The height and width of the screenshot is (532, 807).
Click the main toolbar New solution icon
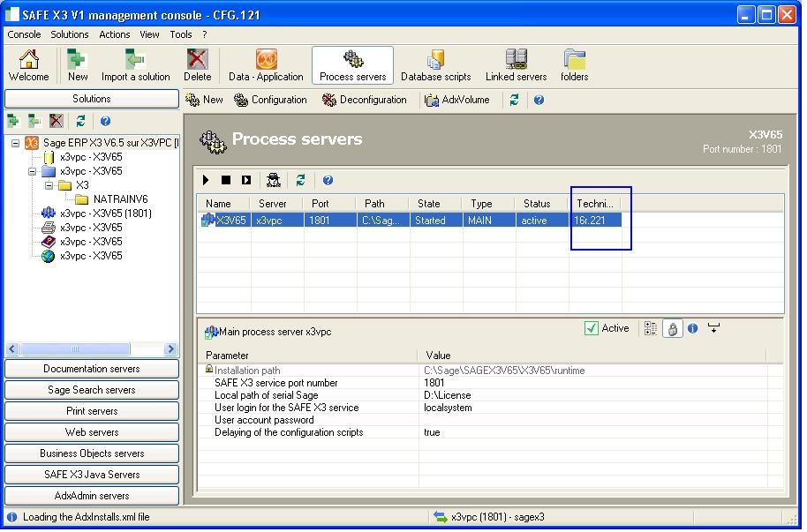(77, 65)
